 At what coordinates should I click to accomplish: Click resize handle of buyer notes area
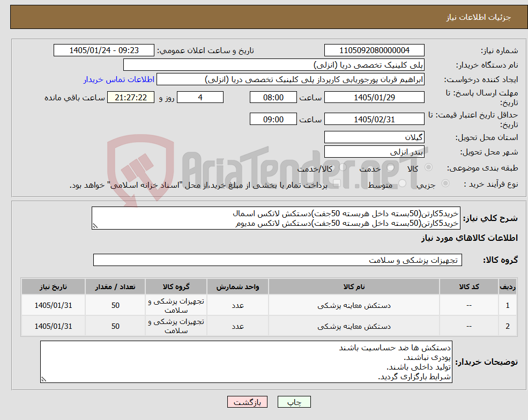[43, 379]
